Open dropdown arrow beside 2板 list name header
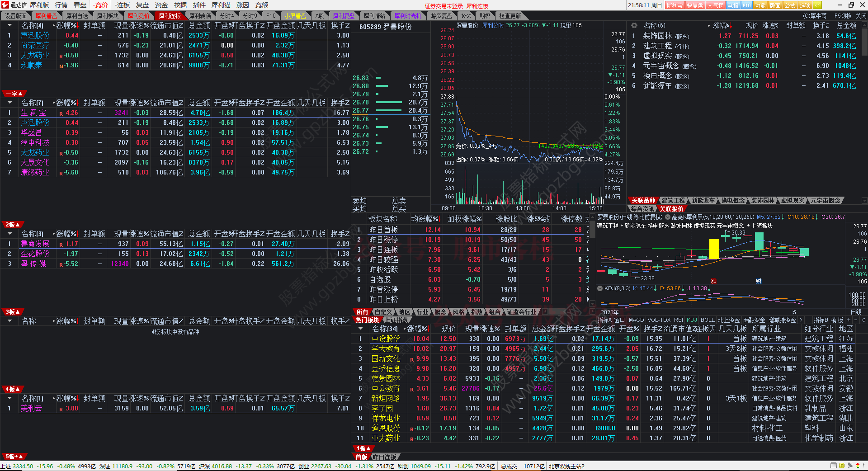868x471 pixels. (x=10, y=234)
